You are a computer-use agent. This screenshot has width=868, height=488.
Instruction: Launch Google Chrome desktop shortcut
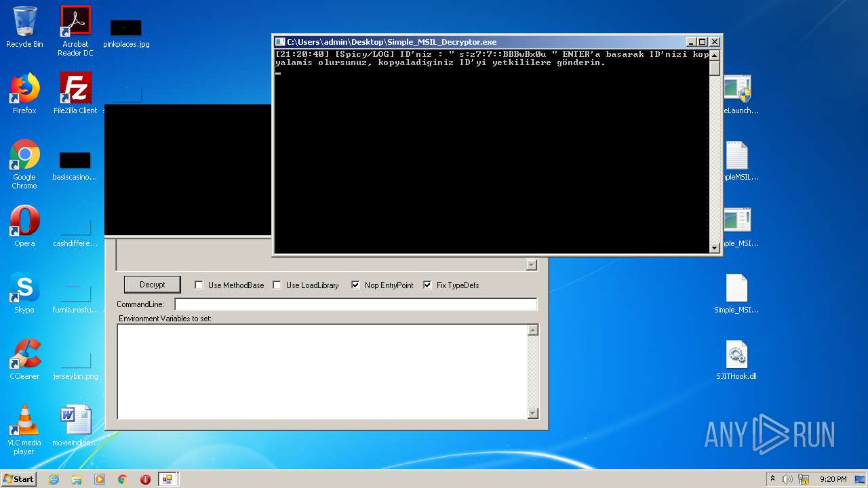coord(24,164)
